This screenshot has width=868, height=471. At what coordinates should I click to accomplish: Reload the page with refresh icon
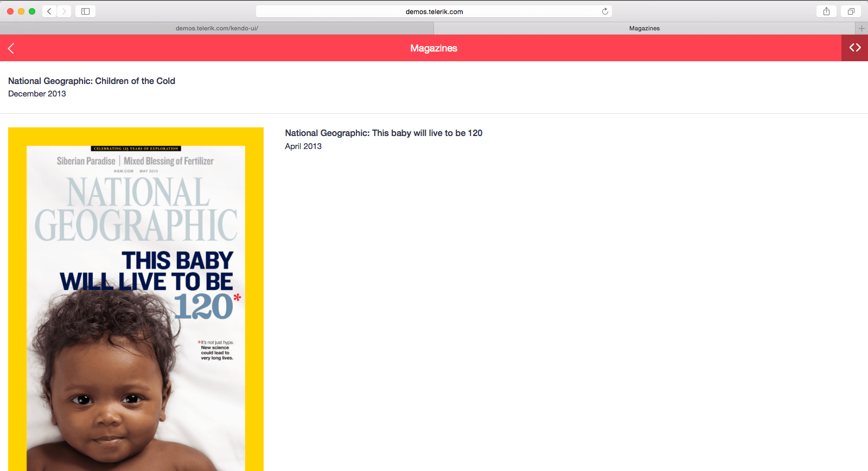[605, 11]
